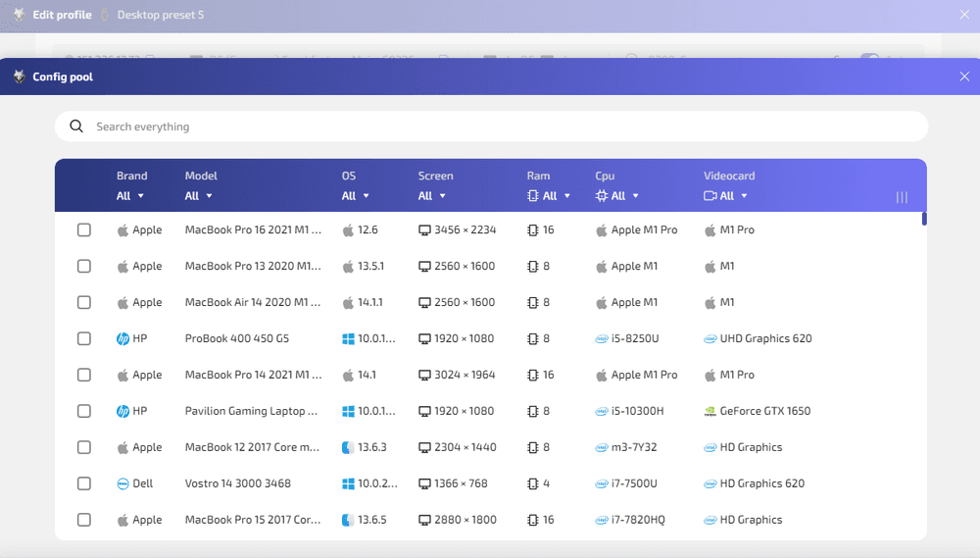Click the Intel icon beside UHD Graphics 620

710,339
